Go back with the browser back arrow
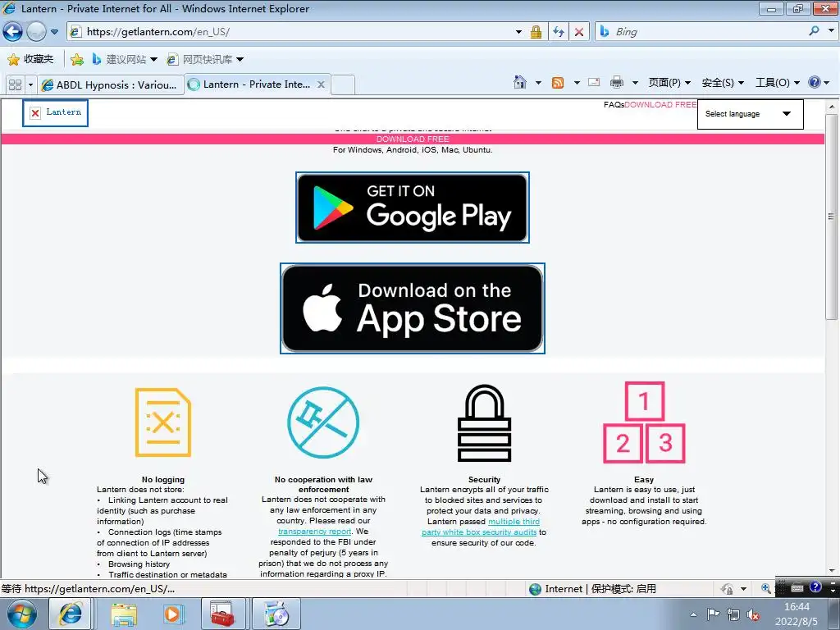 pyautogui.click(x=12, y=32)
